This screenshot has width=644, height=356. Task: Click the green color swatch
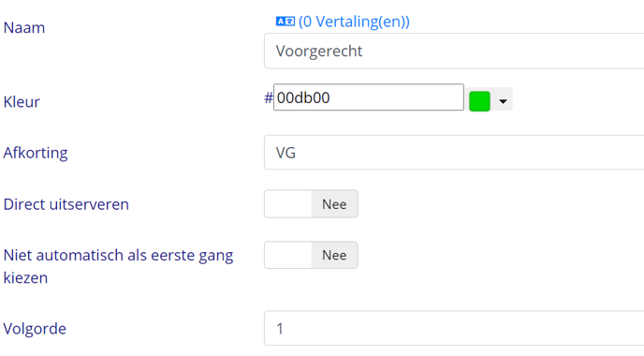pyautogui.click(x=479, y=101)
